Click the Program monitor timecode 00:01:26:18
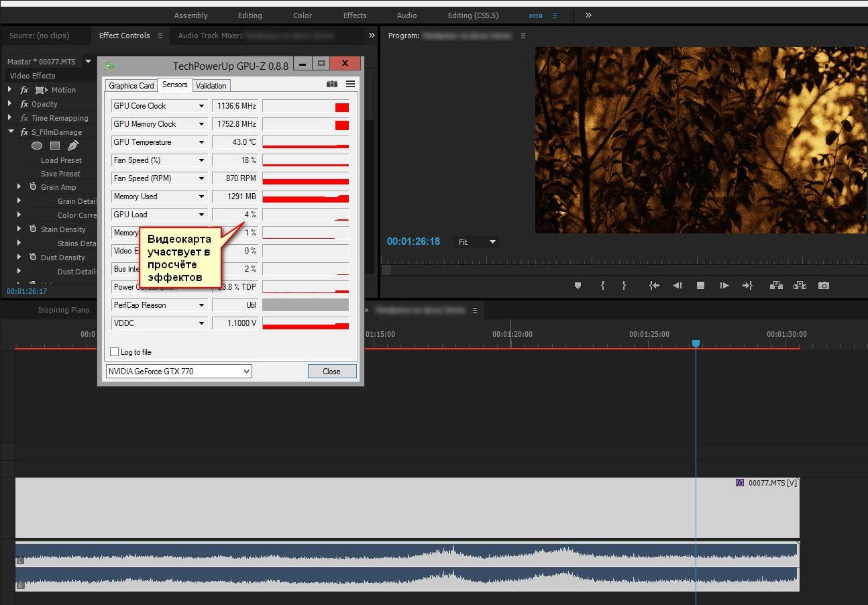This screenshot has width=868, height=605. [x=413, y=241]
